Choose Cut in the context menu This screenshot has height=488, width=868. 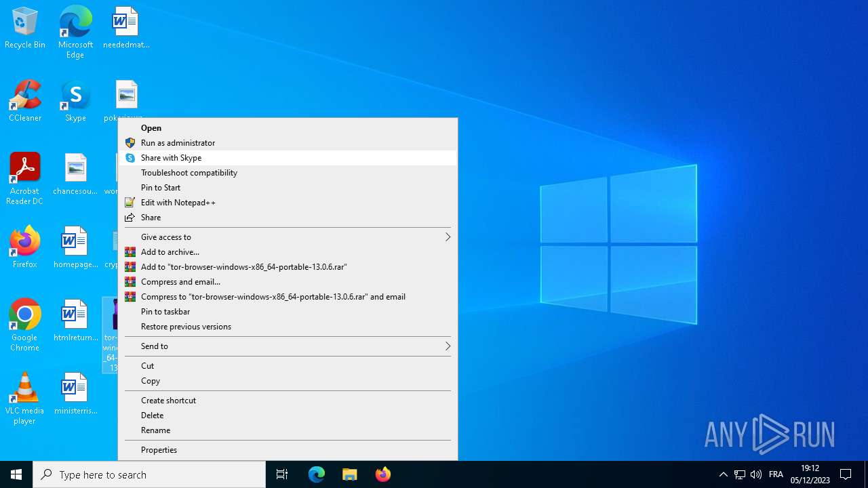coord(288,366)
